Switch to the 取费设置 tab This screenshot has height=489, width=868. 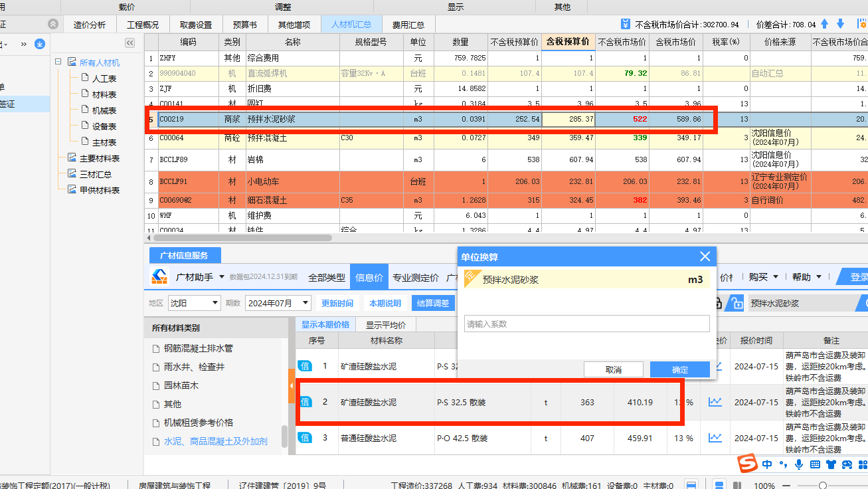coord(196,25)
